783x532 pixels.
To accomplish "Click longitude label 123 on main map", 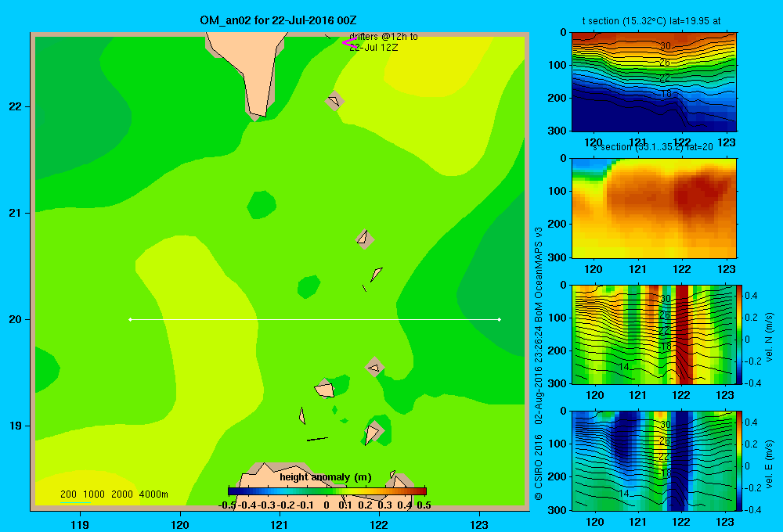I will coord(479,524).
